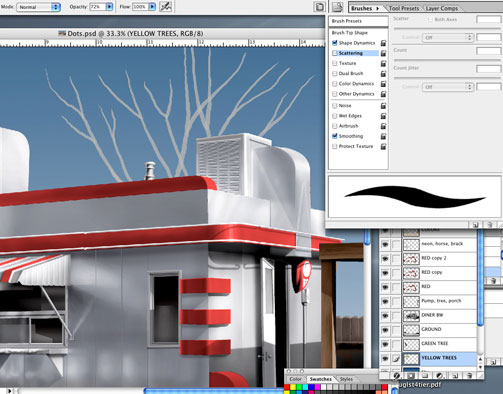Viewport: 503px width, 394px height.
Task: Add a layer style in the Layers panel
Action: (x=396, y=376)
